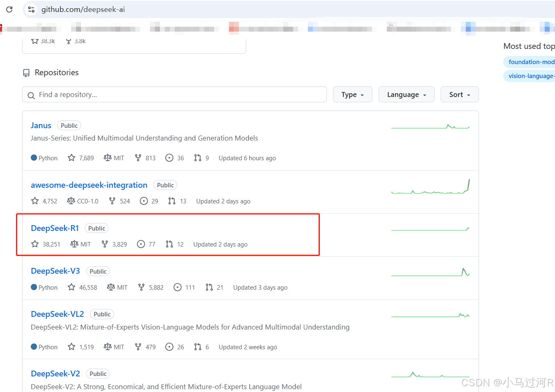View Janus pull requests icon with 9
The height and width of the screenshot is (392, 555).
[198, 158]
